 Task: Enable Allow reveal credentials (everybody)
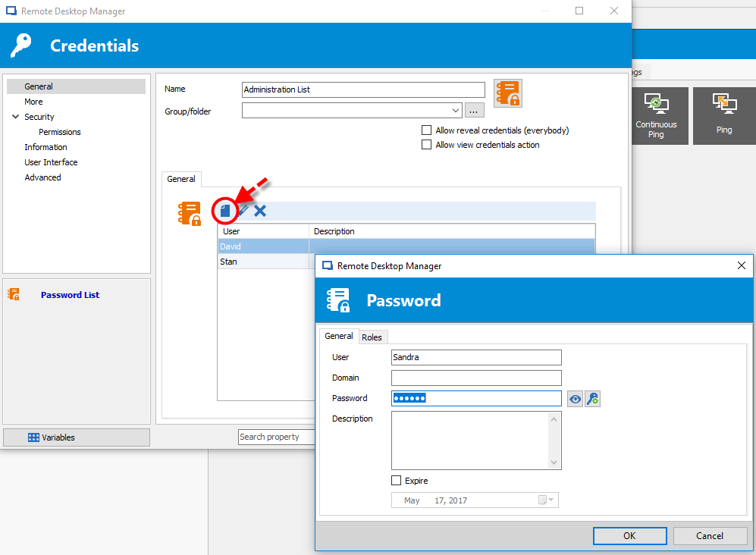[426, 130]
